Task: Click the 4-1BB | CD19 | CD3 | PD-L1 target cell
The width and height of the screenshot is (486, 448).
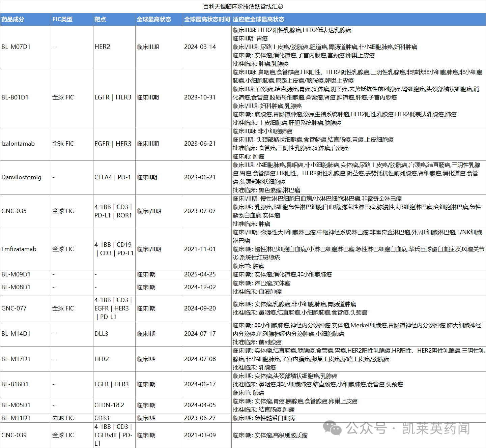Action: point(114,249)
